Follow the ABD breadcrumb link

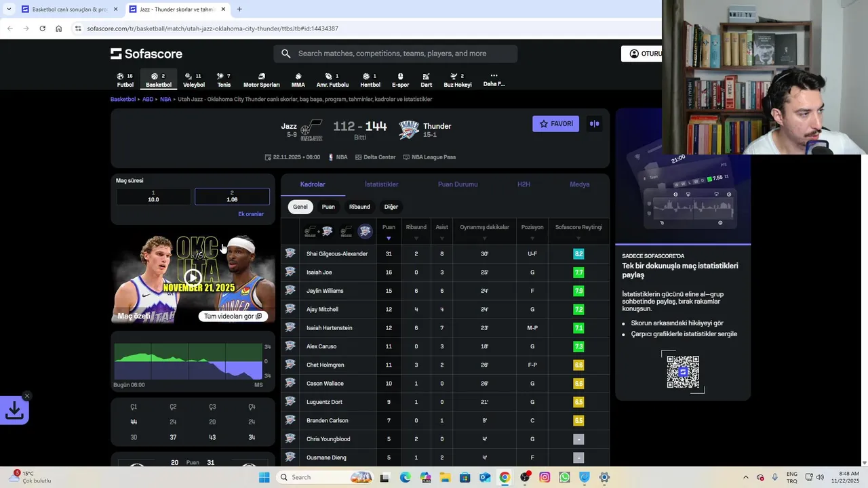point(148,99)
